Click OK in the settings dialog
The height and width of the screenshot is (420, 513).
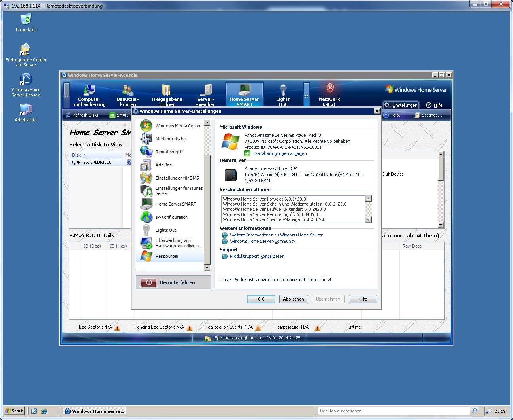click(x=261, y=299)
